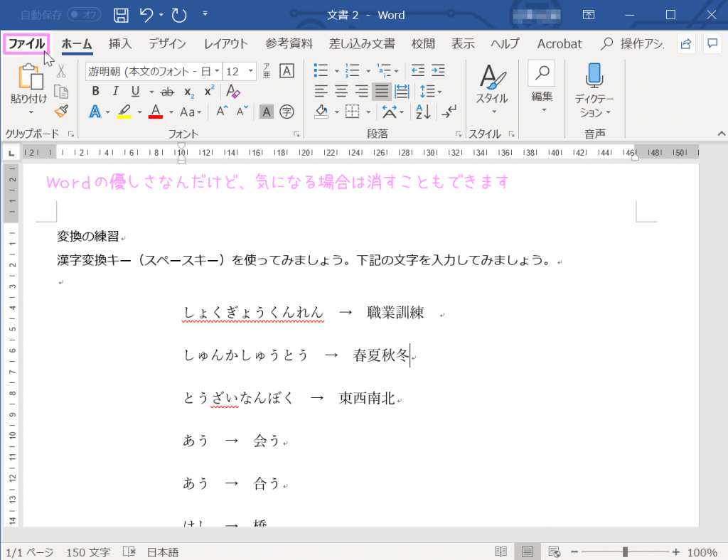Screen dimensions: 728x560
Task: Click the スタイル styles button
Action: (491, 87)
